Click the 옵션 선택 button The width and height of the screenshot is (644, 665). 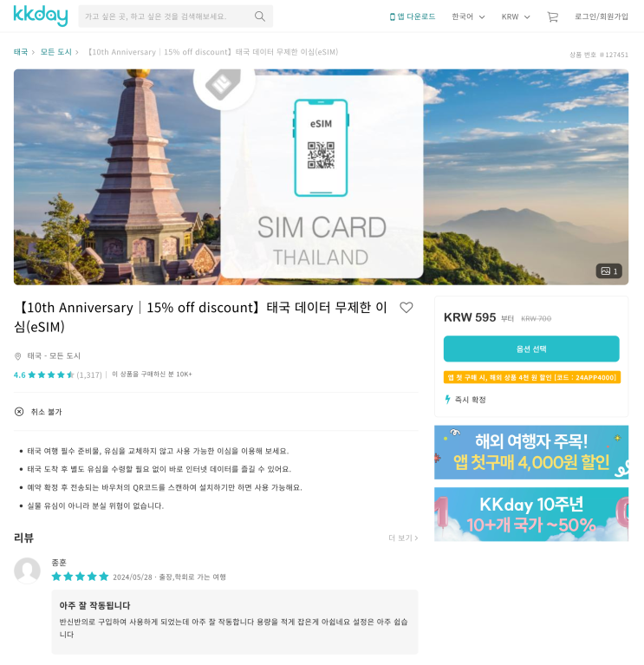[x=531, y=349]
